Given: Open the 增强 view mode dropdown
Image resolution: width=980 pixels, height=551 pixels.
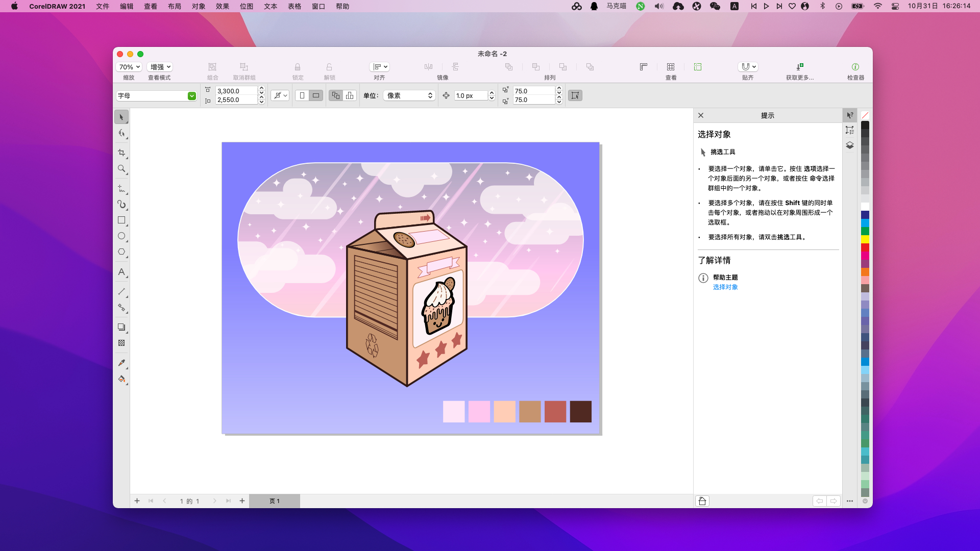Looking at the screenshot, I should click(160, 67).
